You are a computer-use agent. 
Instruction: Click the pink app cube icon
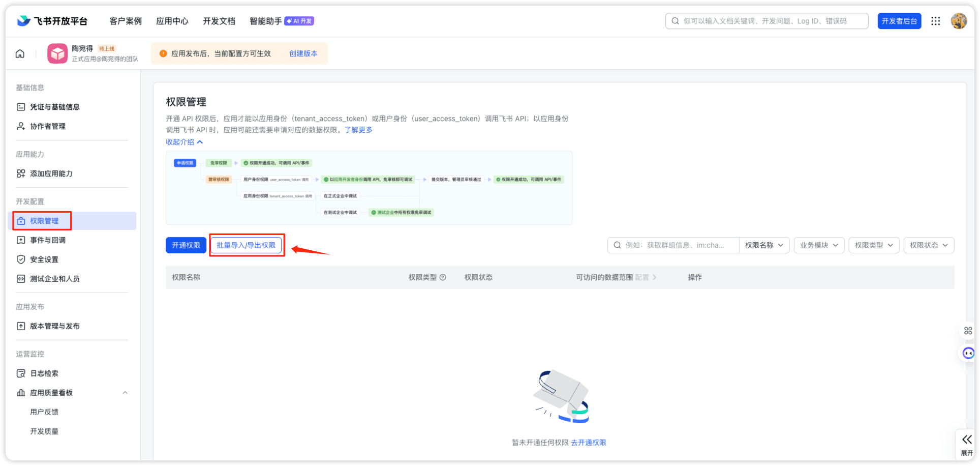[x=57, y=53]
